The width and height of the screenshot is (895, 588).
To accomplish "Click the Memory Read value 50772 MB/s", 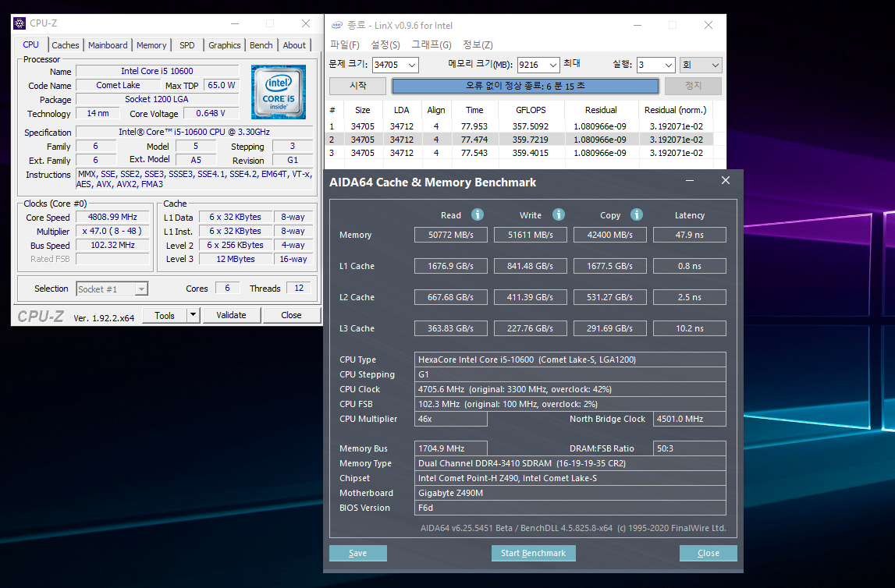I will coord(451,235).
